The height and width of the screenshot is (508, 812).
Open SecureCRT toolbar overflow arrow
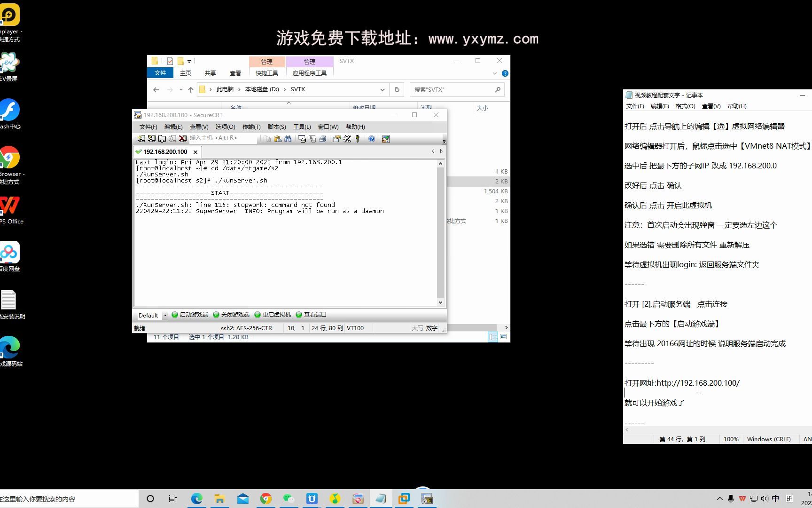444,141
